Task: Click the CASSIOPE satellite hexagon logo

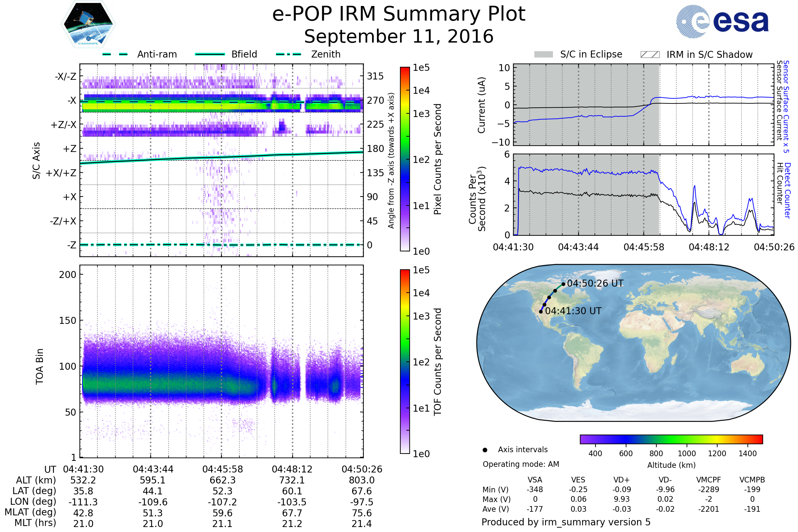Action: click(88, 24)
